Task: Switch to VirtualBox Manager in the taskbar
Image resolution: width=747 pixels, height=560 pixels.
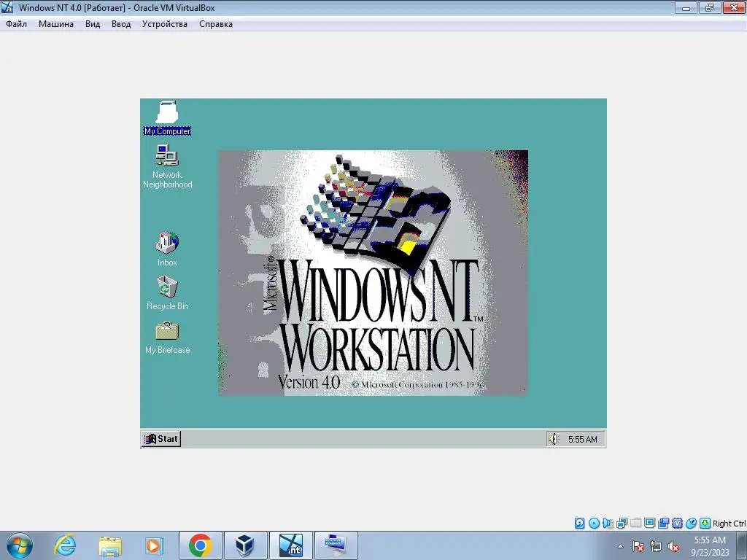Action: [x=245, y=545]
